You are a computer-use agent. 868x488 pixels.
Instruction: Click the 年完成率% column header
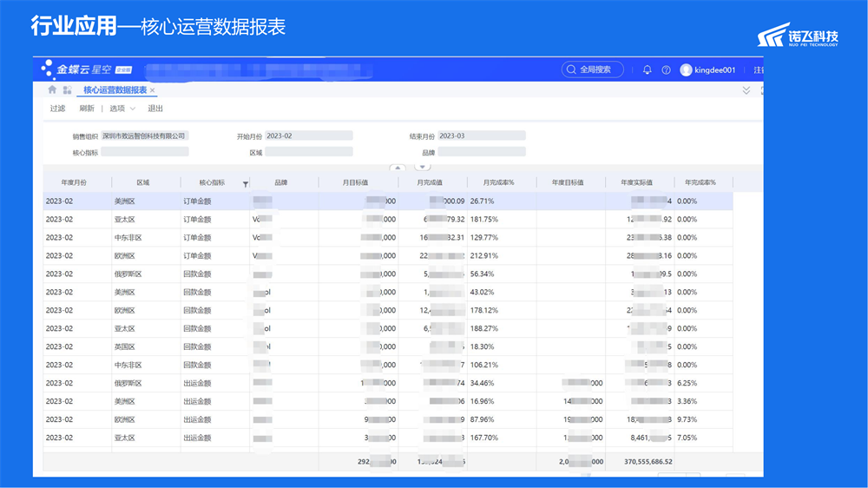pos(700,182)
